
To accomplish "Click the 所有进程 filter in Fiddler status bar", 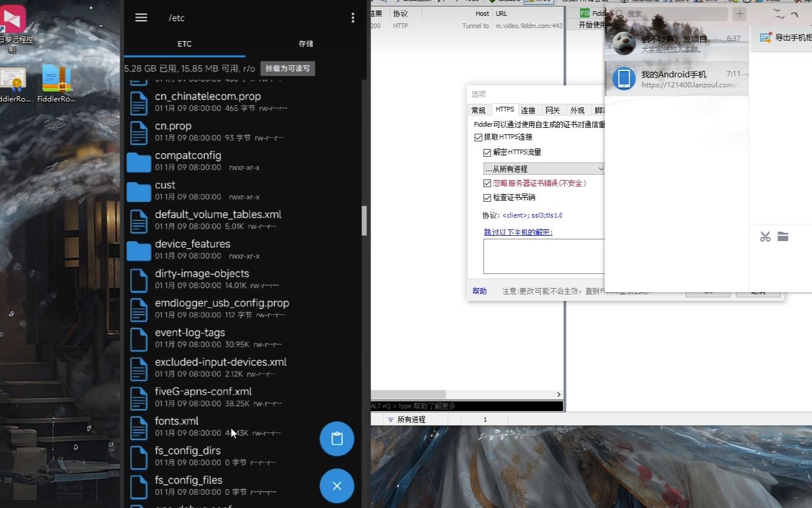I will click(406, 419).
